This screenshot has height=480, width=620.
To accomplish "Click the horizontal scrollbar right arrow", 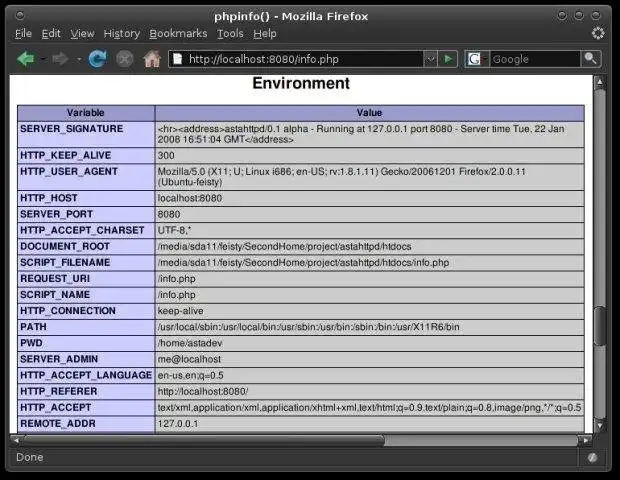I will (586, 440).
